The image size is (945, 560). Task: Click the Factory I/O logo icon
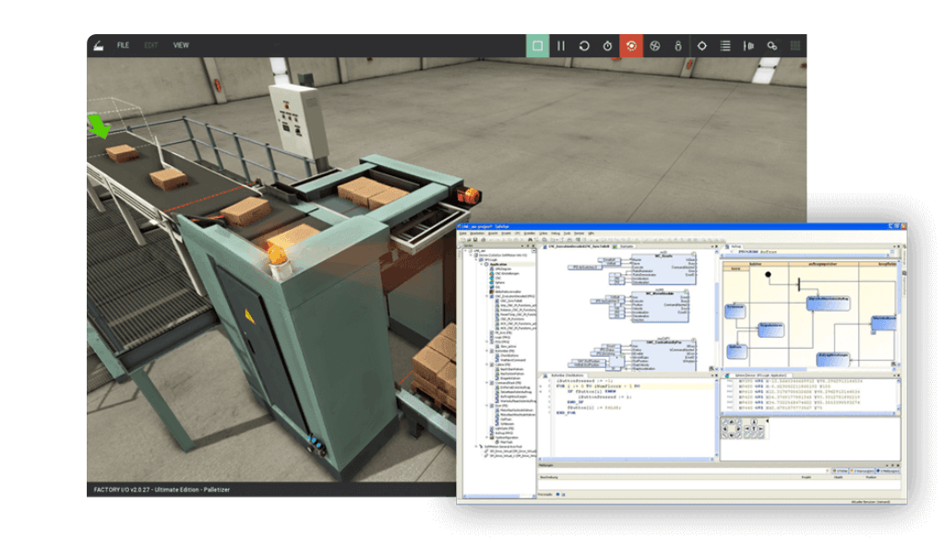(97, 45)
